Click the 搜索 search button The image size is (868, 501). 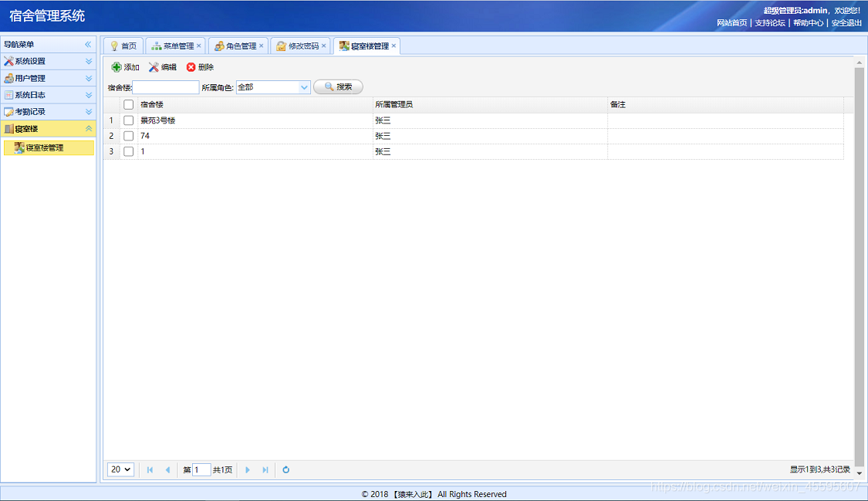click(338, 87)
